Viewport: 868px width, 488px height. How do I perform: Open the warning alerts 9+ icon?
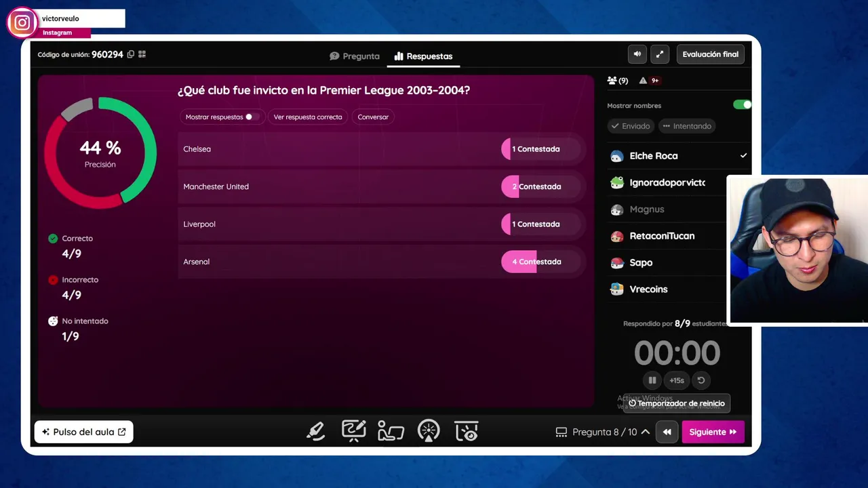(649, 81)
